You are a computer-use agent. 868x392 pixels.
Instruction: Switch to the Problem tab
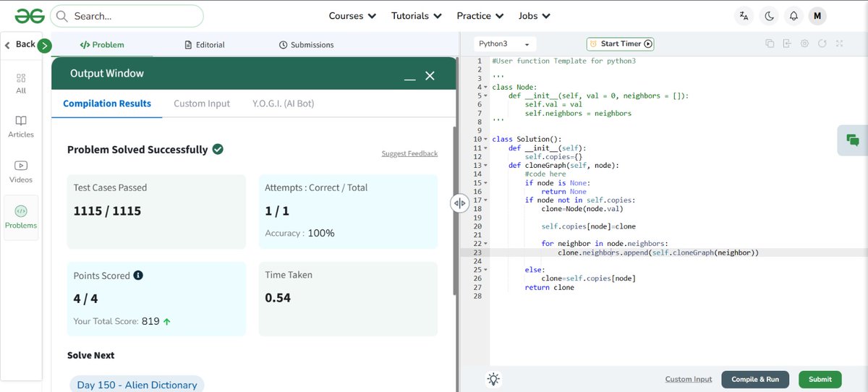coord(102,45)
